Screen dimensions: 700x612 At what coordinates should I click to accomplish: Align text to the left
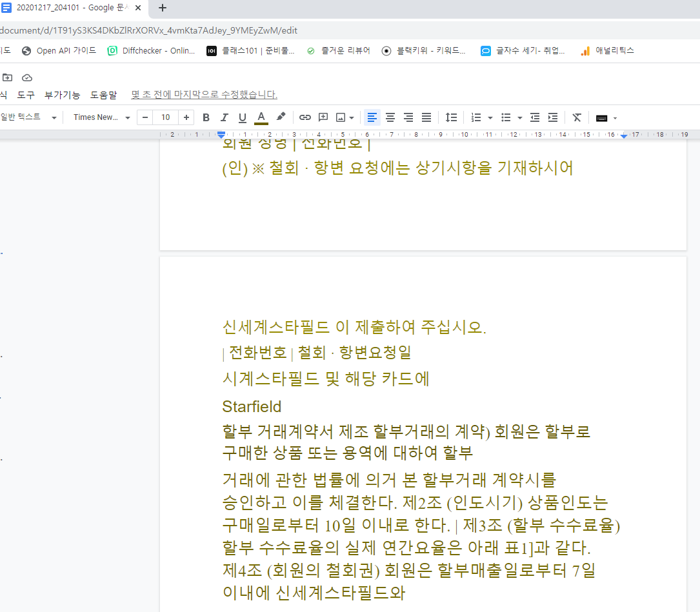pyautogui.click(x=372, y=117)
